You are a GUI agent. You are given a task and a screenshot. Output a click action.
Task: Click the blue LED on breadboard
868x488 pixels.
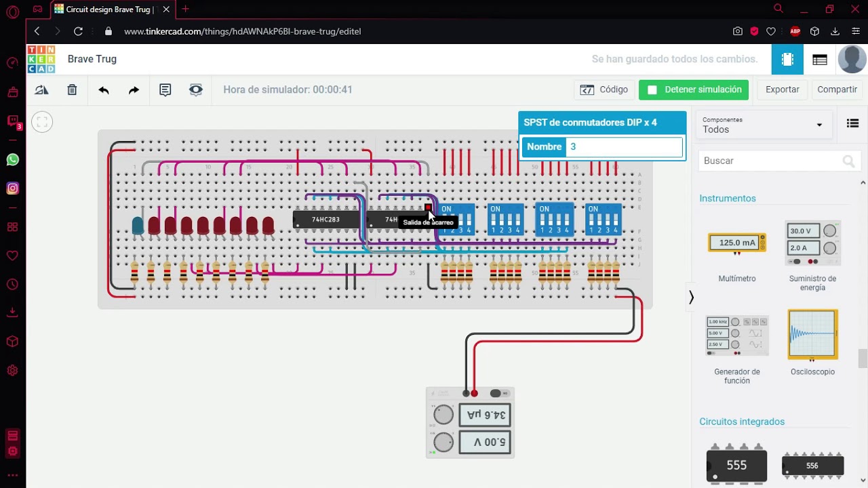pos(138,226)
